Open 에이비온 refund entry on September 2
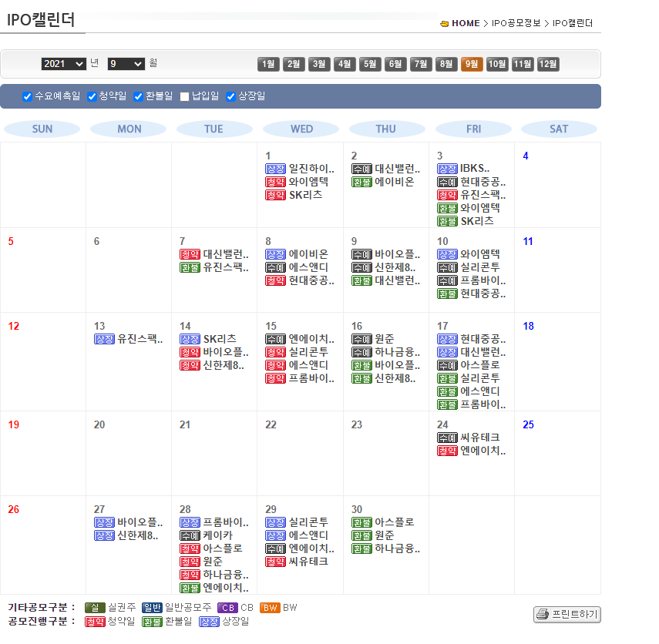Image resolution: width=659 pixels, height=644 pixels. [x=394, y=182]
